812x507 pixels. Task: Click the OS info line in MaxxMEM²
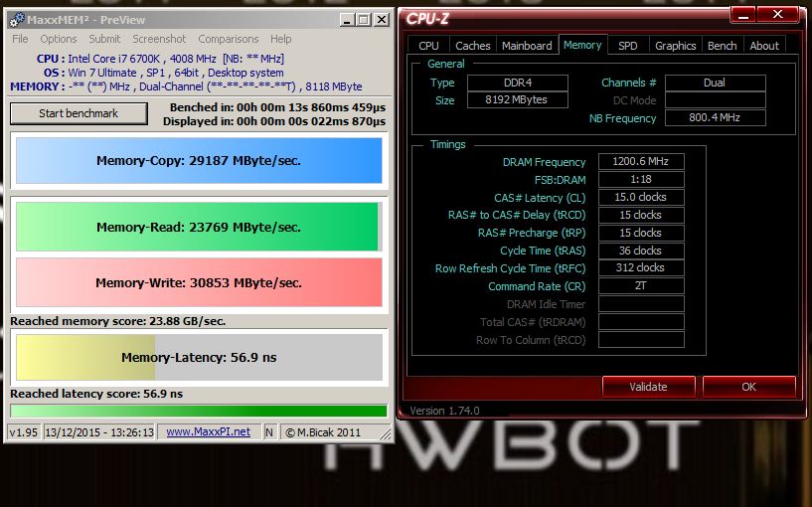[164, 73]
